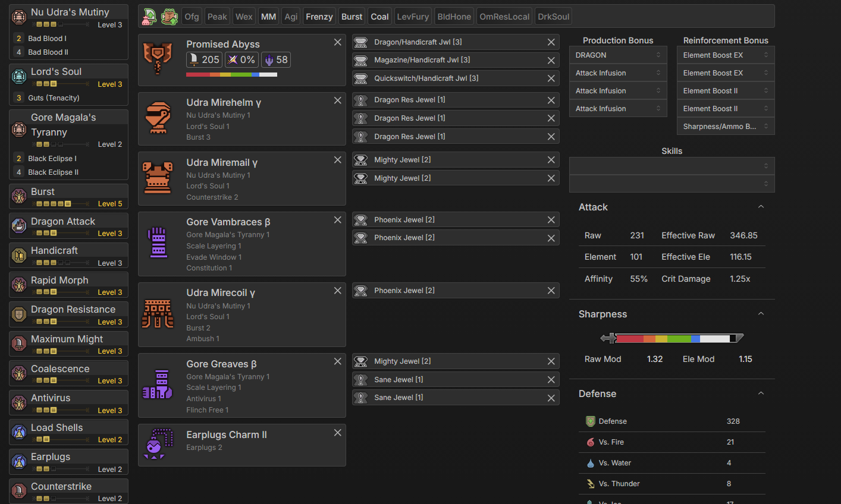The height and width of the screenshot is (504, 841).
Task: Click the Load Shells skill icon
Action: (x=19, y=432)
